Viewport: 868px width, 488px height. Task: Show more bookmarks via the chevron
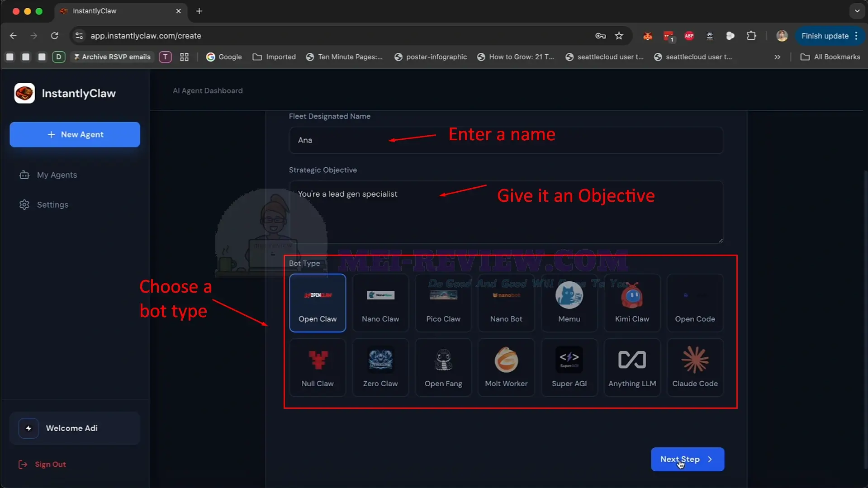[x=777, y=57]
